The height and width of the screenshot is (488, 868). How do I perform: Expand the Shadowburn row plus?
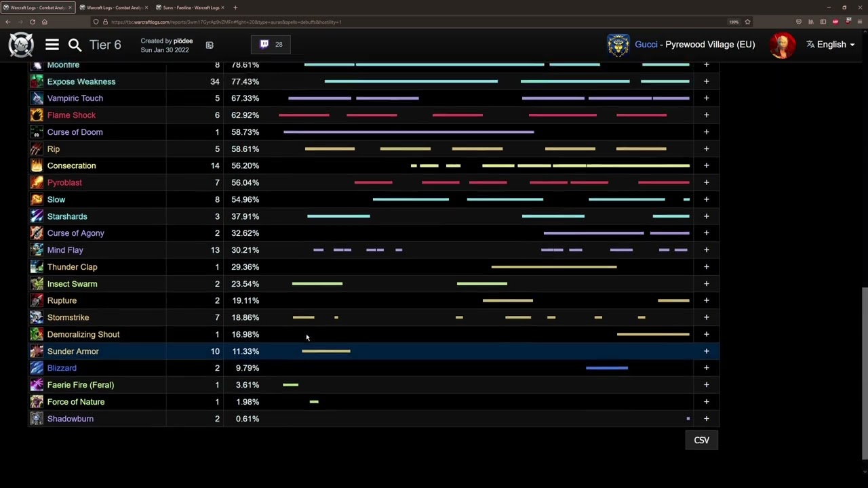click(x=706, y=419)
